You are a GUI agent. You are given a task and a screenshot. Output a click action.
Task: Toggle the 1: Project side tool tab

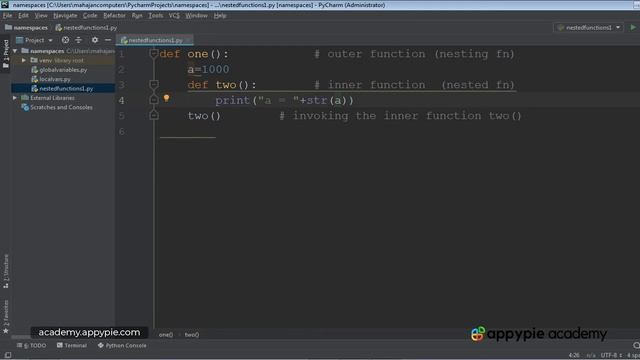point(6,53)
